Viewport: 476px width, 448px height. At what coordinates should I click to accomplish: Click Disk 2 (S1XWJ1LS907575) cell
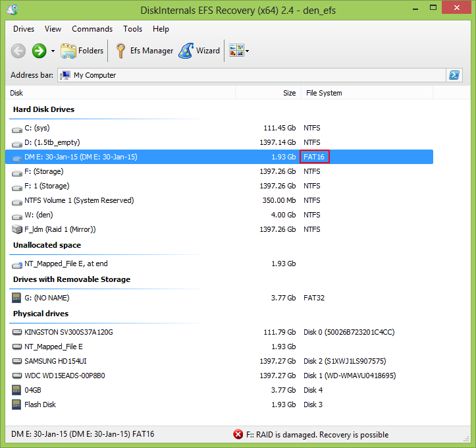click(345, 361)
